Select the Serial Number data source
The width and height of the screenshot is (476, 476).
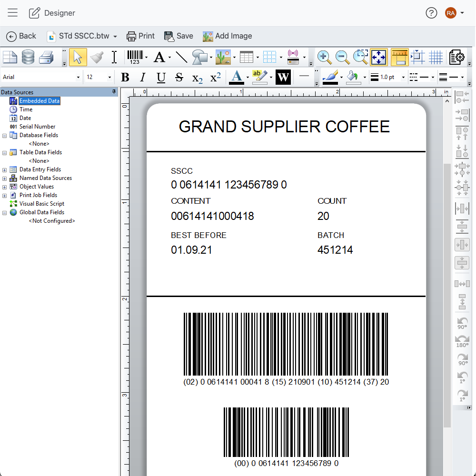coord(37,127)
